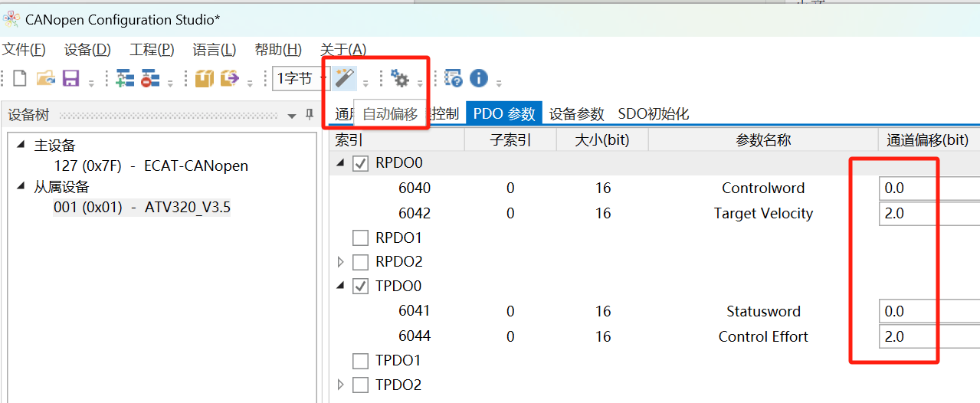The width and height of the screenshot is (980, 403).
Task: Select the 设备参数 tab
Action: [x=577, y=114]
